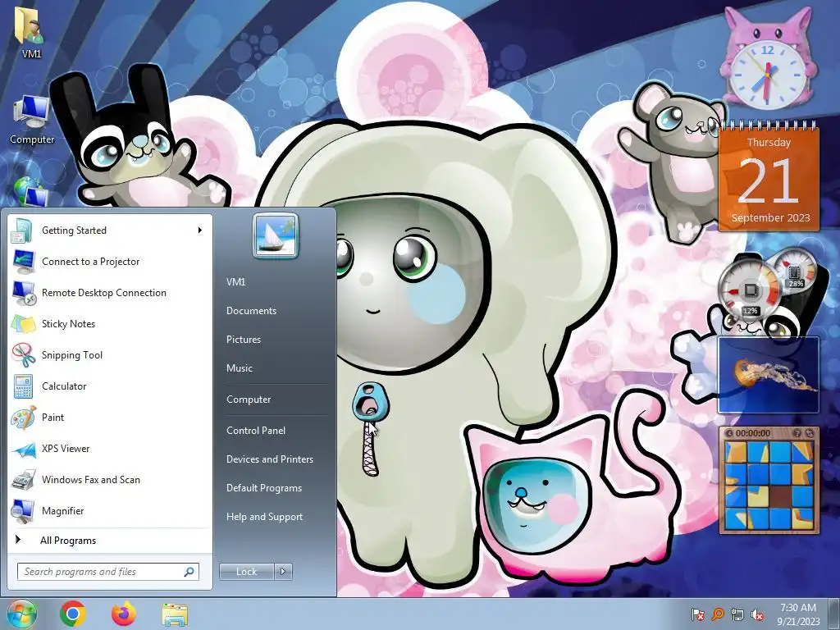Click the analog clock gadget
The width and height of the screenshot is (840, 630).
pyautogui.click(x=768, y=76)
